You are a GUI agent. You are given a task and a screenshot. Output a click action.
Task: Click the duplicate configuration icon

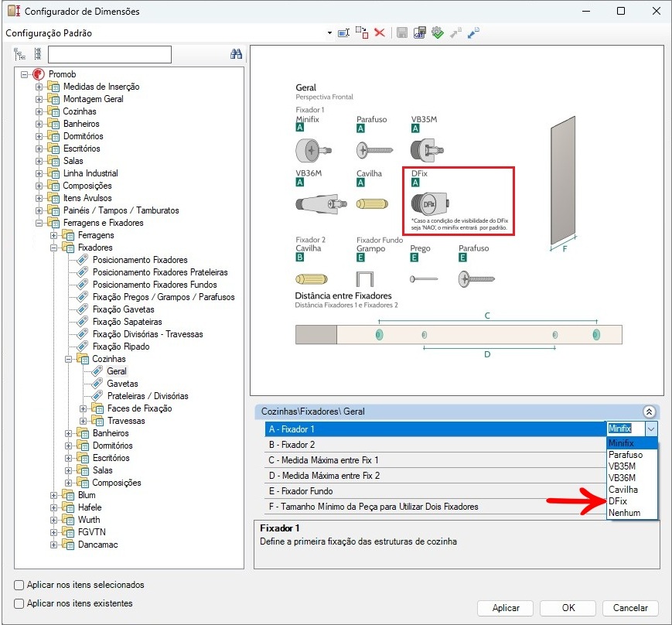coord(362,33)
